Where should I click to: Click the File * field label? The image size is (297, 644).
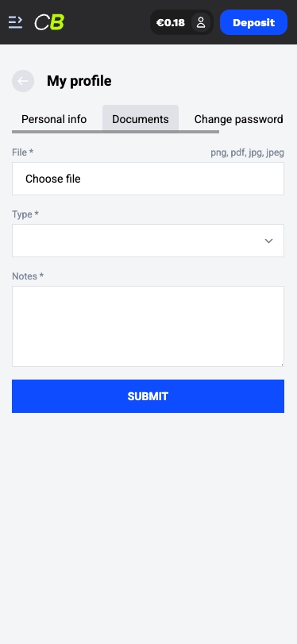click(22, 152)
